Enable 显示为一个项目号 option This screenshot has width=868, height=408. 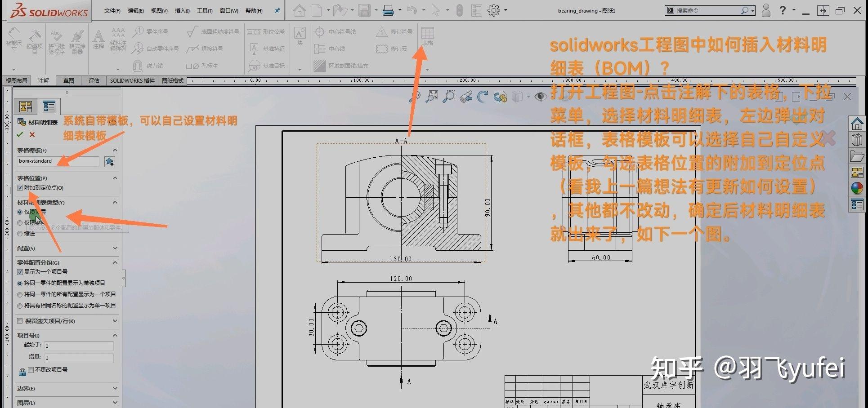(x=20, y=271)
